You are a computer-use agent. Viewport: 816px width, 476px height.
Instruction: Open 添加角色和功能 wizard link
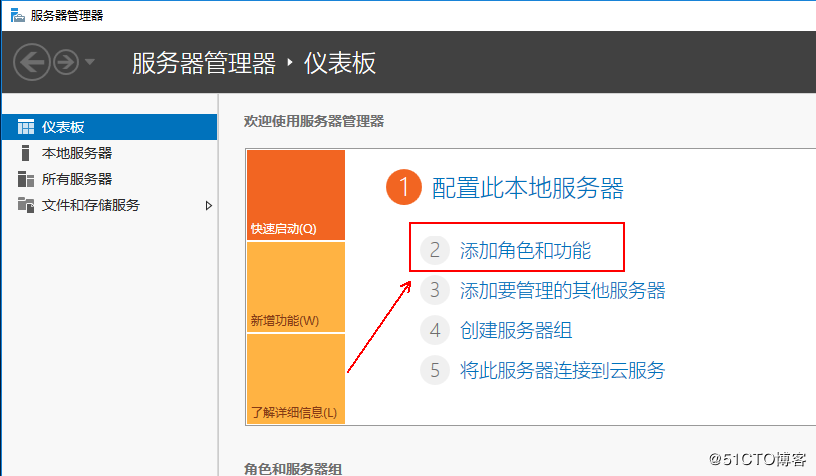pos(525,250)
